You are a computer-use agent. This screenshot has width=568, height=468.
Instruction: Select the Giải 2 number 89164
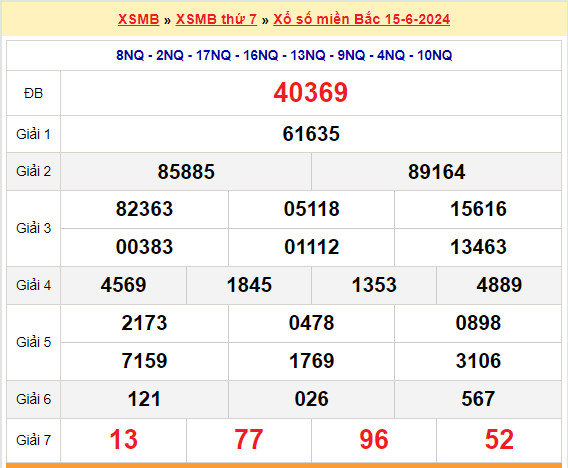tap(437, 172)
